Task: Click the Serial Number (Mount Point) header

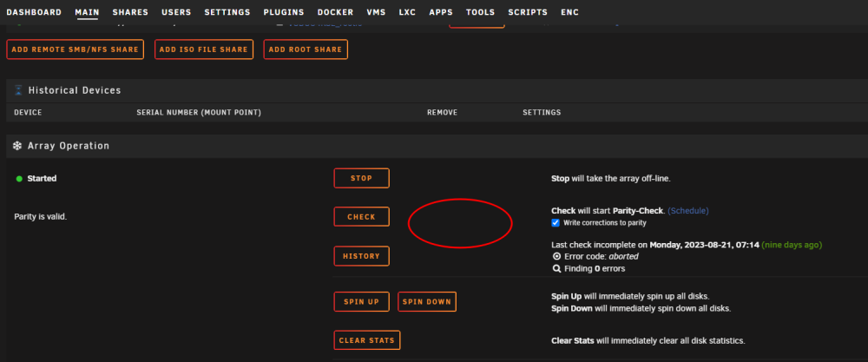Action: click(199, 112)
